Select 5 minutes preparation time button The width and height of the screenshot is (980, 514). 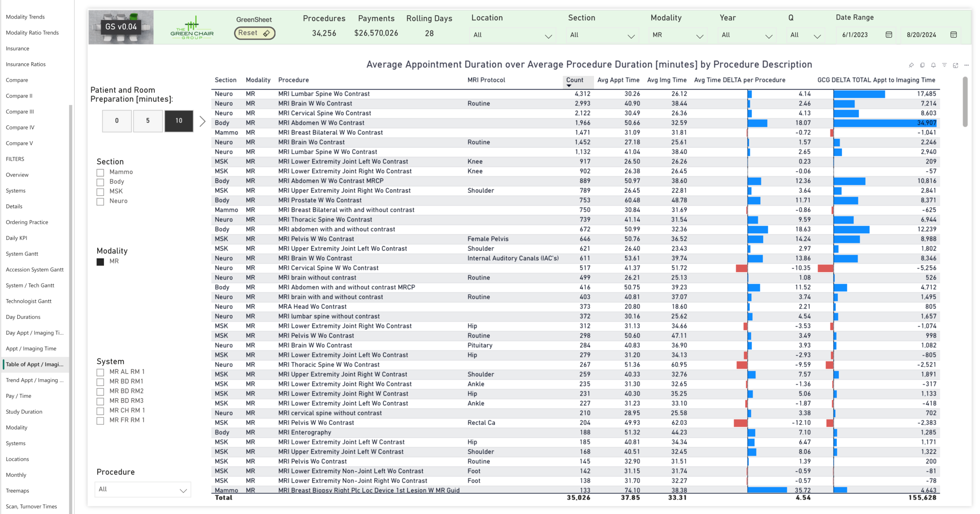click(x=147, y=121)
